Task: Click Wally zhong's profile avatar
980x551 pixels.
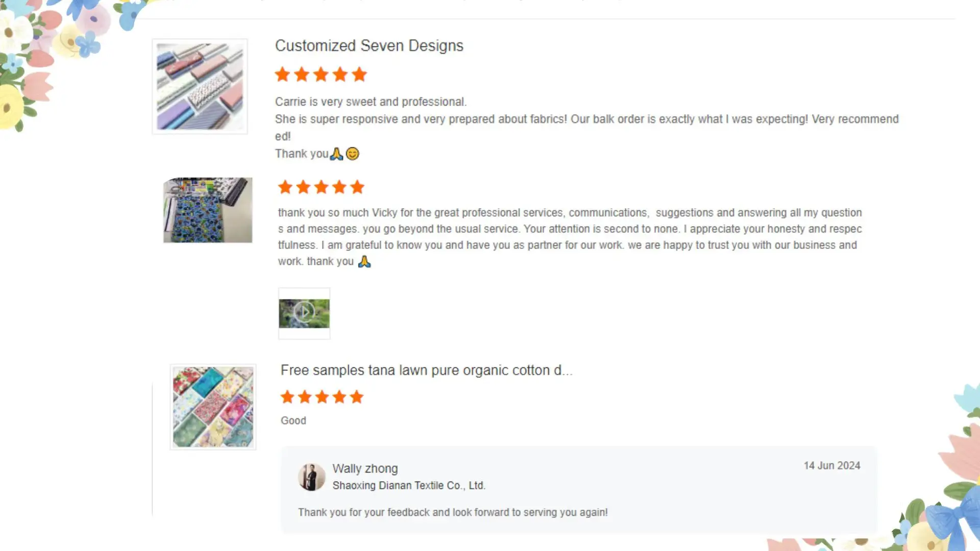Action: point(311,477)
